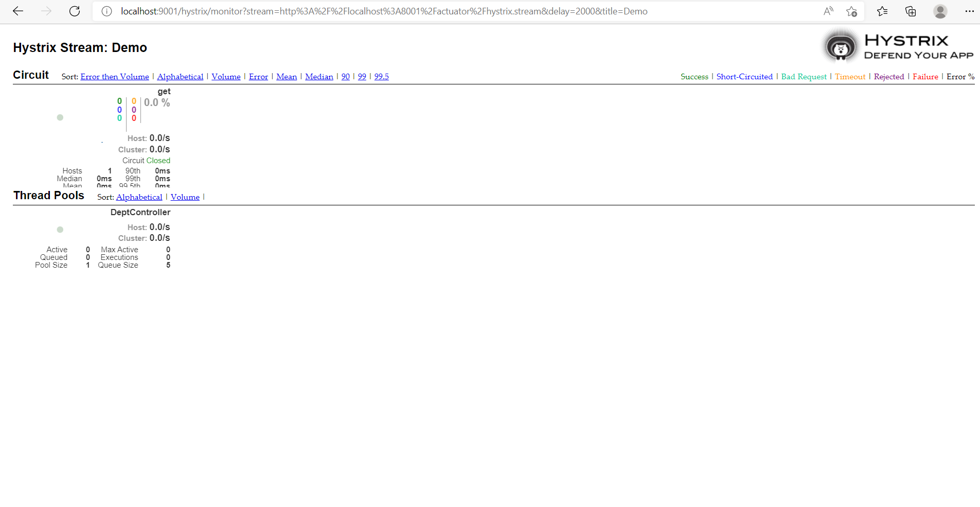This screenshot has width=980, height=507.
Task: Sort circuits by 90th percentile
Action: pos(346,77)
